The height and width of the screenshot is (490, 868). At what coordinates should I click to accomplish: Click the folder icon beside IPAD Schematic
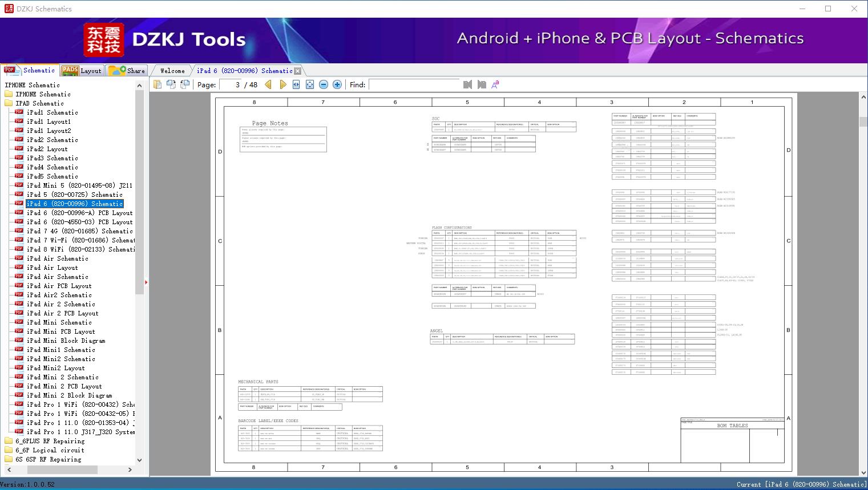click(x=9, y=103)
